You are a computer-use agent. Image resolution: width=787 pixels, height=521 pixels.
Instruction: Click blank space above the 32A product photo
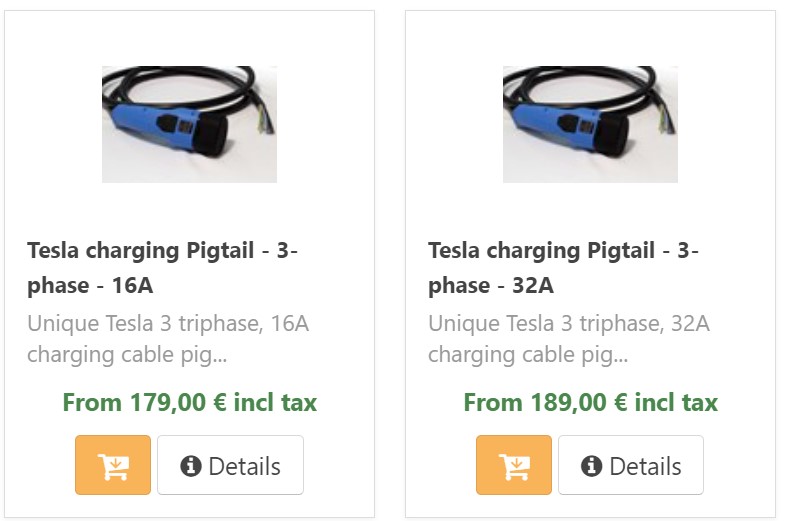(x=590, y=38)
